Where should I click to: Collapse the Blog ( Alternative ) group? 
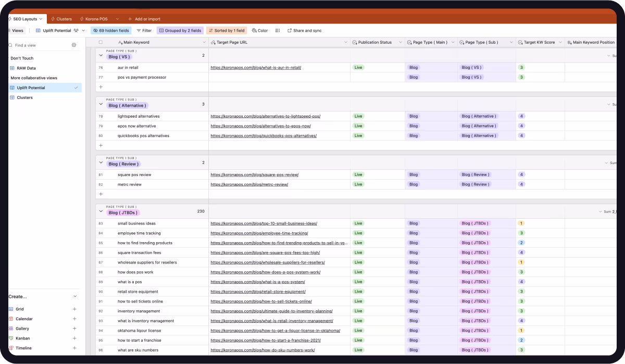click(x=101, y=104)
